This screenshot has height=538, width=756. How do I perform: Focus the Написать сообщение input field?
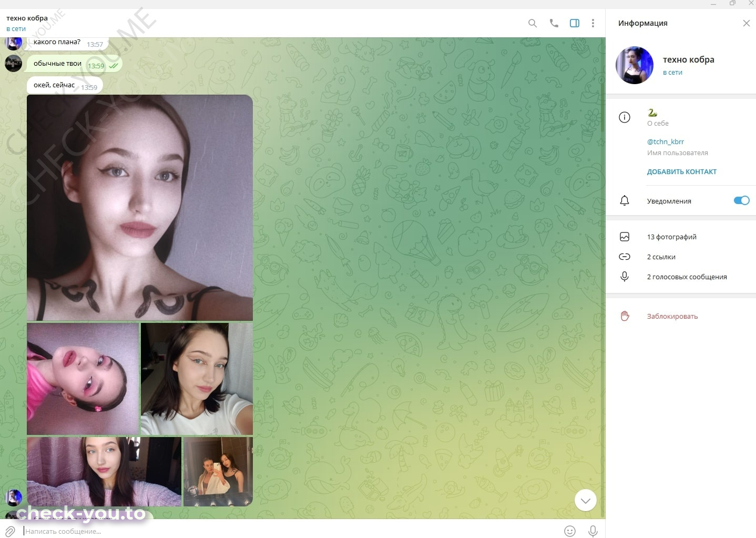(289, 531)
